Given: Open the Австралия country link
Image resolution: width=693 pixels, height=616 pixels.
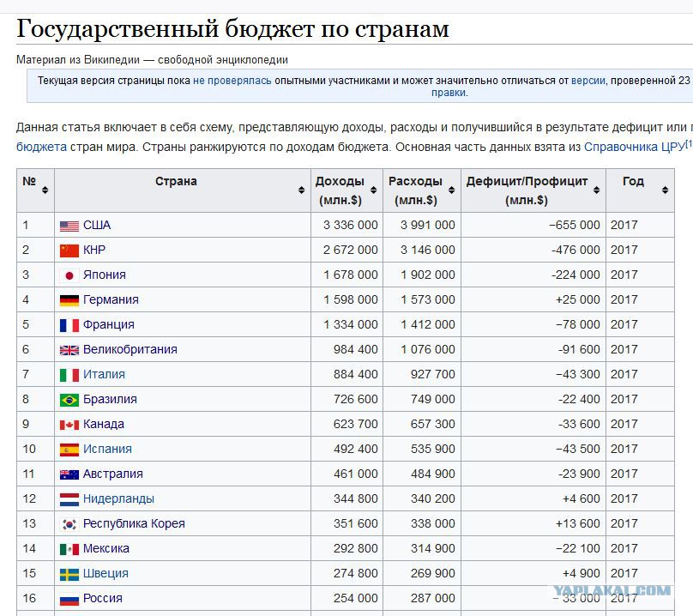Looking at the screenshot, I should point(113,474).
